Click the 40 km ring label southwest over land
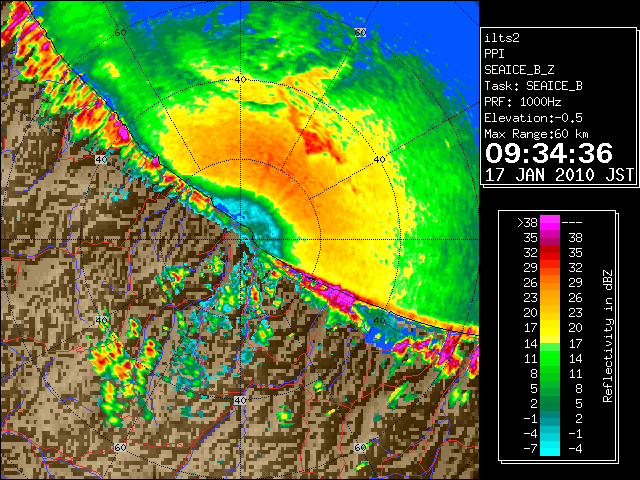This screenshot has height=480, width=640. pos(101,320)
